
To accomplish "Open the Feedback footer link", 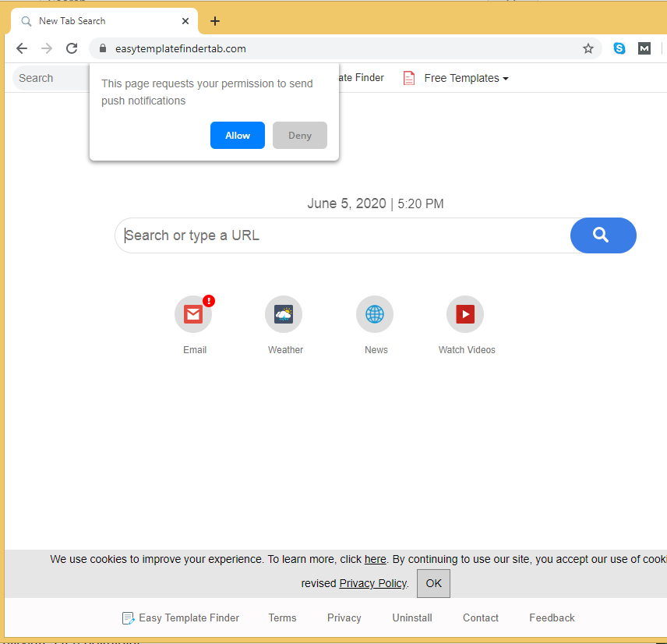I will [x=552, y=618].
